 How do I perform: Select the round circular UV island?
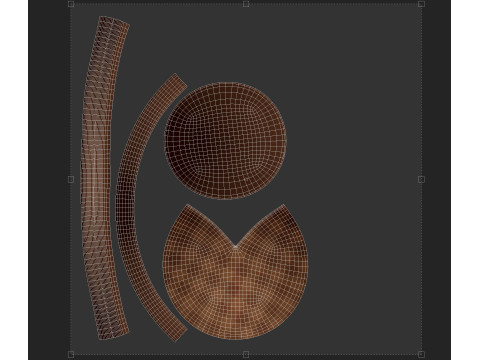226,140
